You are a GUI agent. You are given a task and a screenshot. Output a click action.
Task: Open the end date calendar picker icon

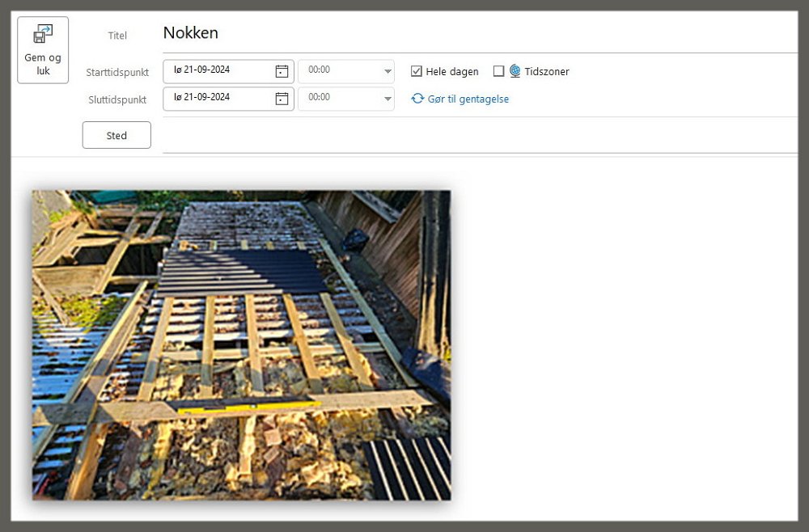click(x=282, y=99)
